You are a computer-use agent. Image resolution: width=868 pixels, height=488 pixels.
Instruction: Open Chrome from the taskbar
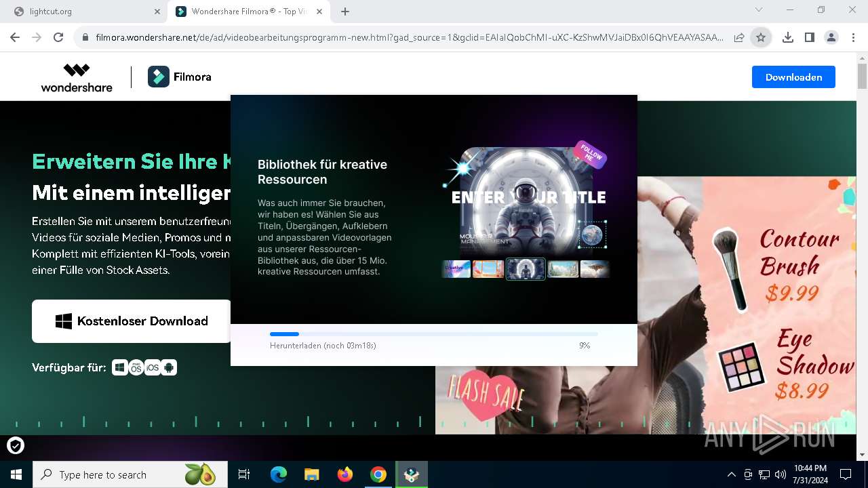click(x=378, y=474)
